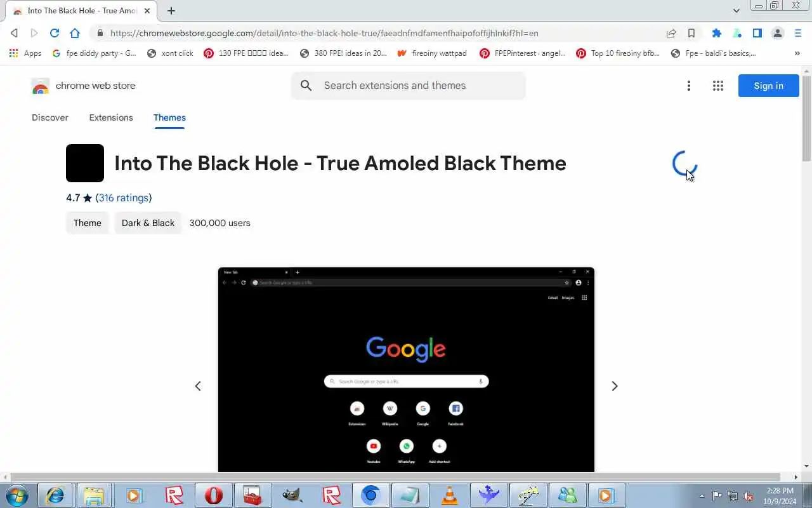Click the Theme category chip
This screenshot has width=812, height=508.
click(x=88, y=223)
